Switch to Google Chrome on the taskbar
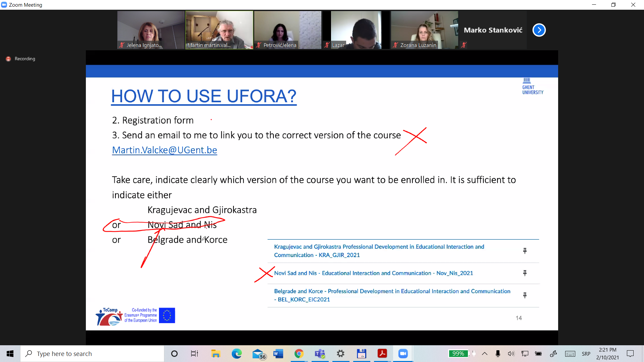The width and height of the screenshot is (644, 362). pos(299,354)
